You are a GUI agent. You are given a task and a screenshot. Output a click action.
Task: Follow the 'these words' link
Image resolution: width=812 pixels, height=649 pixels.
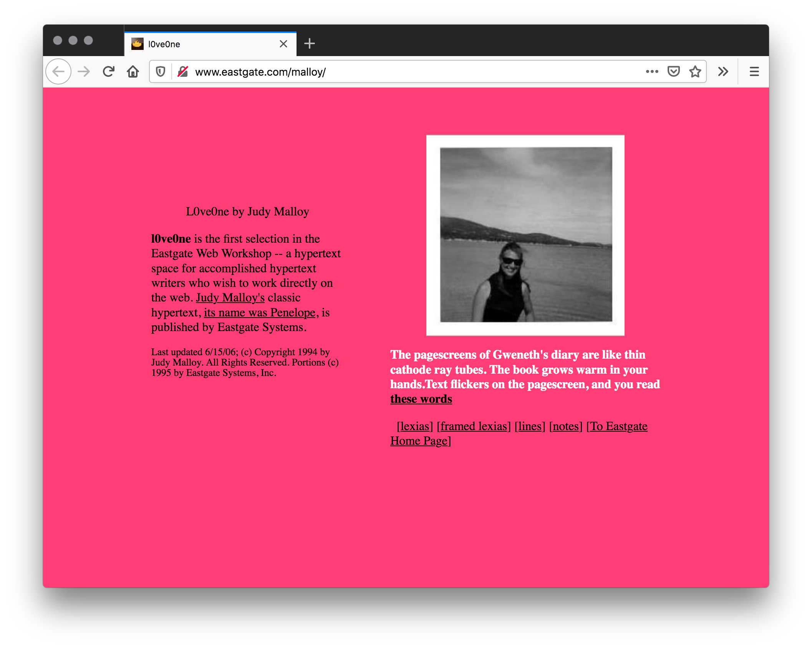tap(421, 399)
